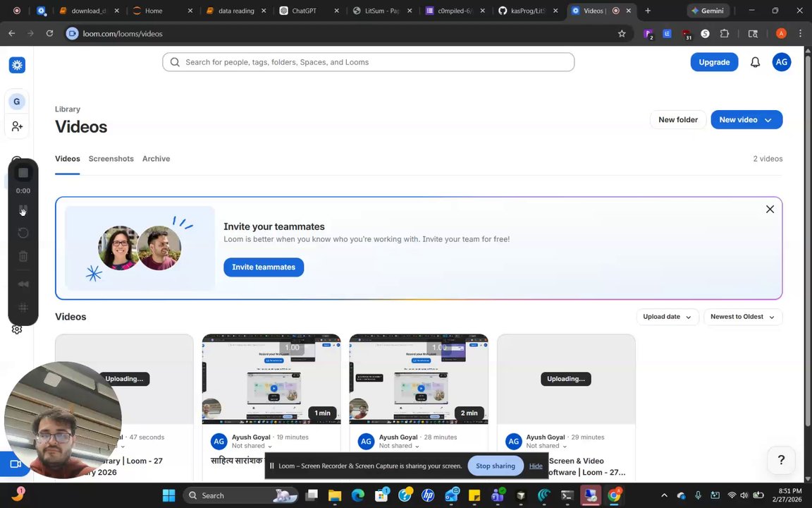Screen dimensions: 812x508
Task: Open Windows Start menu
Action: [169, 495]
